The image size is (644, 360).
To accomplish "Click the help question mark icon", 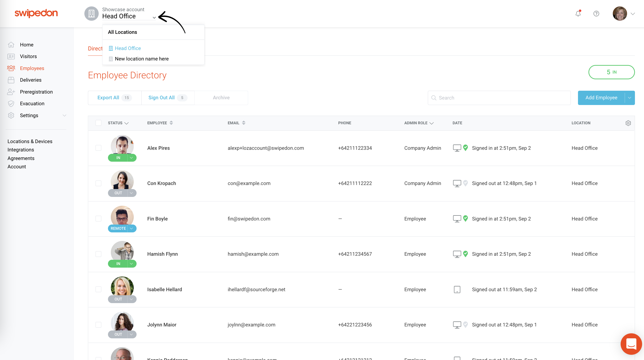I will pyautogui.click(x=596, y=14).
